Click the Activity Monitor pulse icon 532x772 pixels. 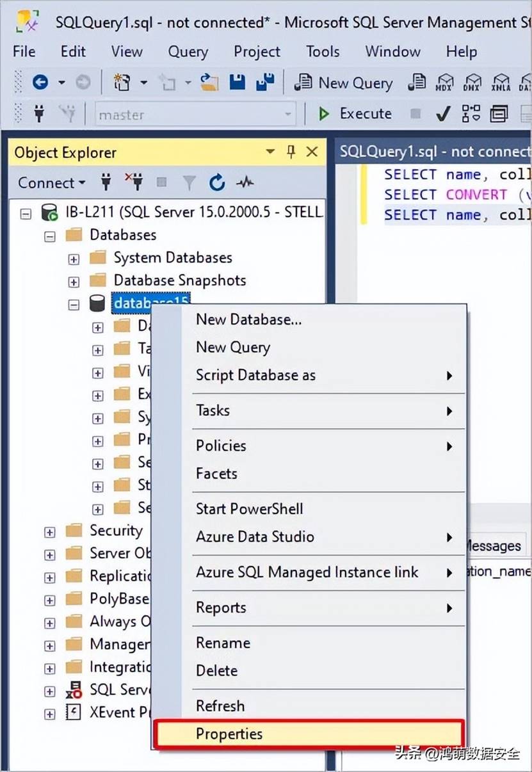coord(245,183)
